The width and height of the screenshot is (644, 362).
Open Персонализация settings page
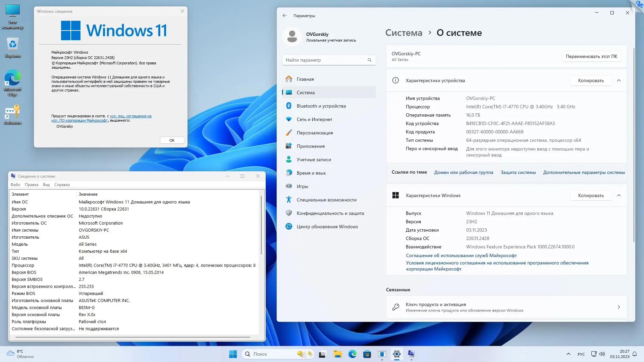click(315, 133)
